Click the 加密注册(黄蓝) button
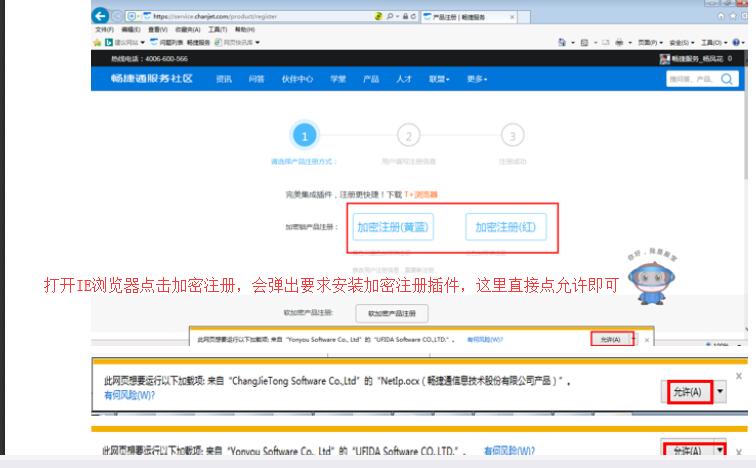Screen dimensions: 756x468 pos(393,227)
